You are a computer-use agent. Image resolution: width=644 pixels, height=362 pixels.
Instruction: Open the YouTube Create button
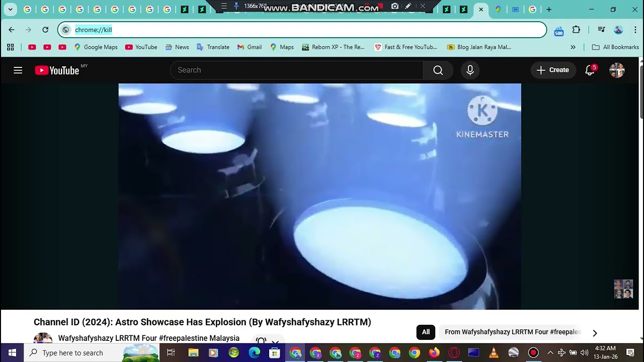point(553,70)
